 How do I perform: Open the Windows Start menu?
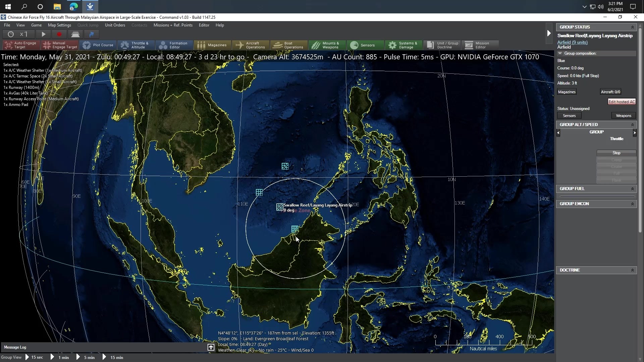coord(8,7)
